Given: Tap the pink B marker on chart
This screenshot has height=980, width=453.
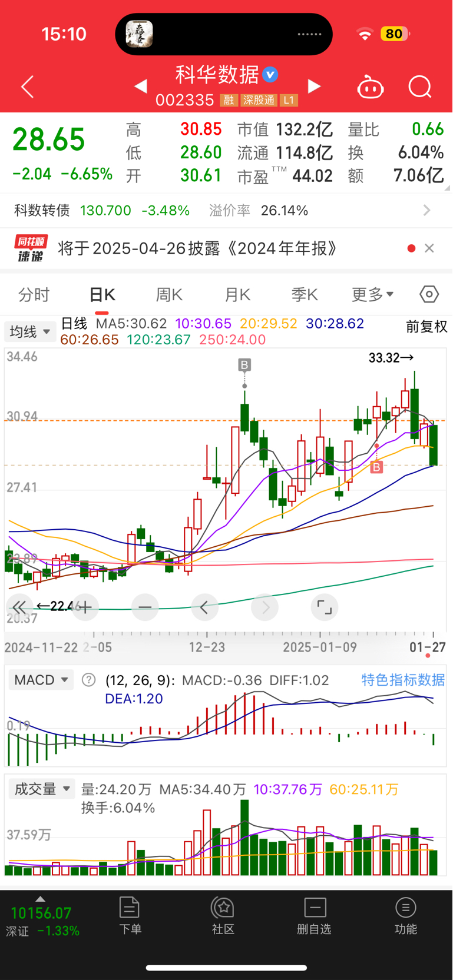Looking at the screenshot, I should (x=376, y=467).
